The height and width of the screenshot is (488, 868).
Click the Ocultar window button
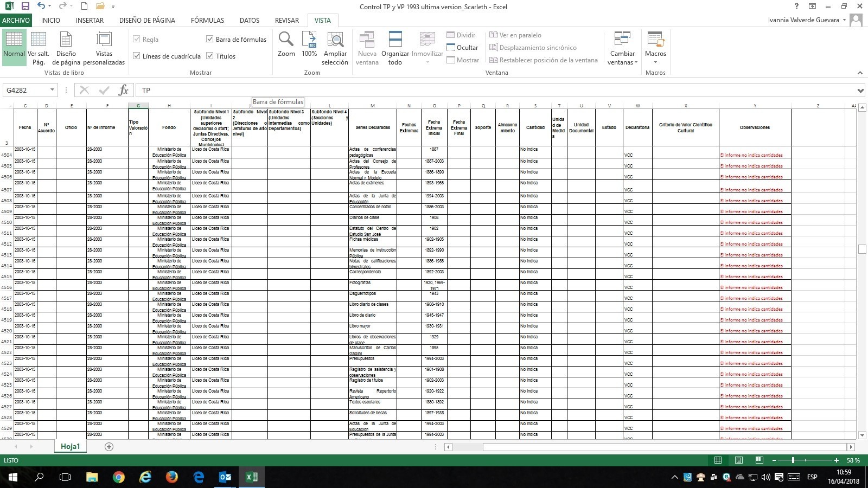[462, 47]
